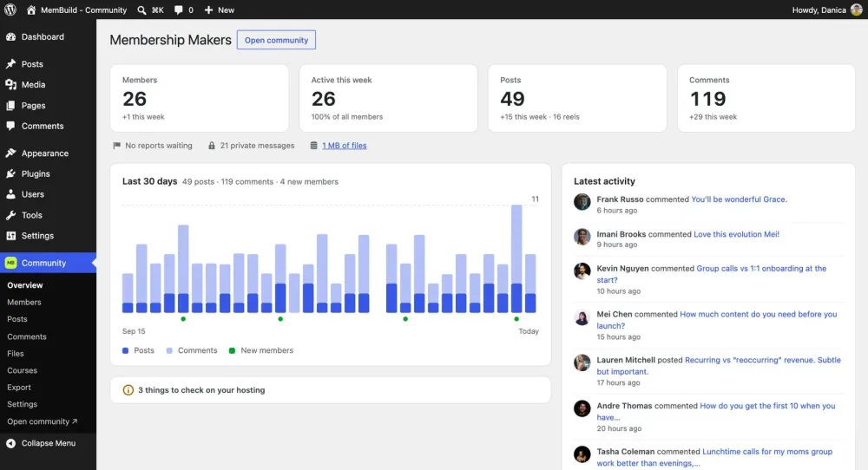This screenshot has width=868, height=470.
Task: Click the Dashboard gauge icon
Action: (x=10, y=37)
